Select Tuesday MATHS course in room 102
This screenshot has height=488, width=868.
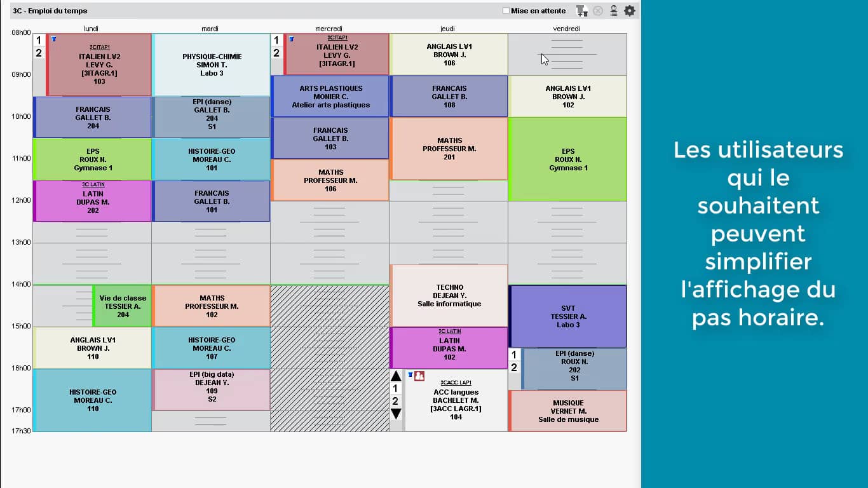pyautogui.click(x=212, y=306)
